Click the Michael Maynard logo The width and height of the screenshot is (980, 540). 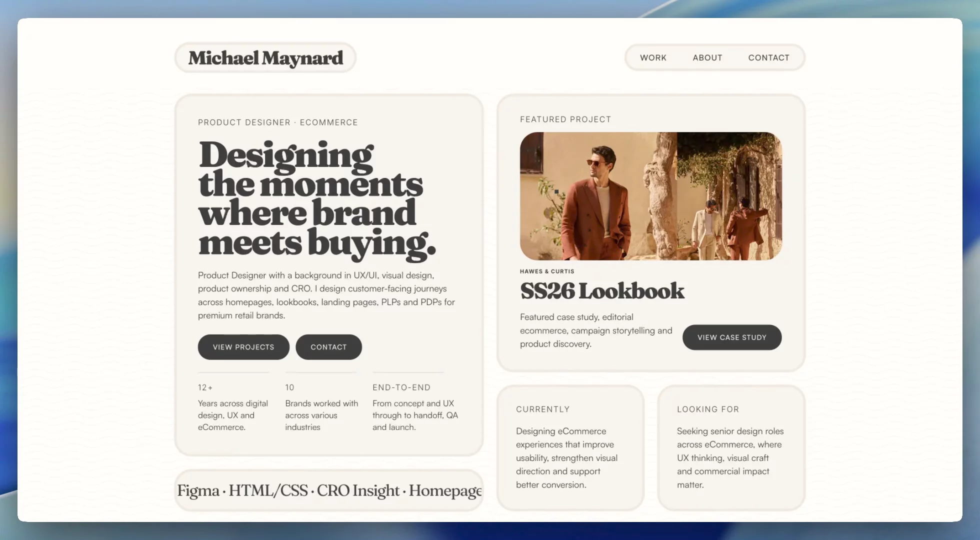pos(265,58)
